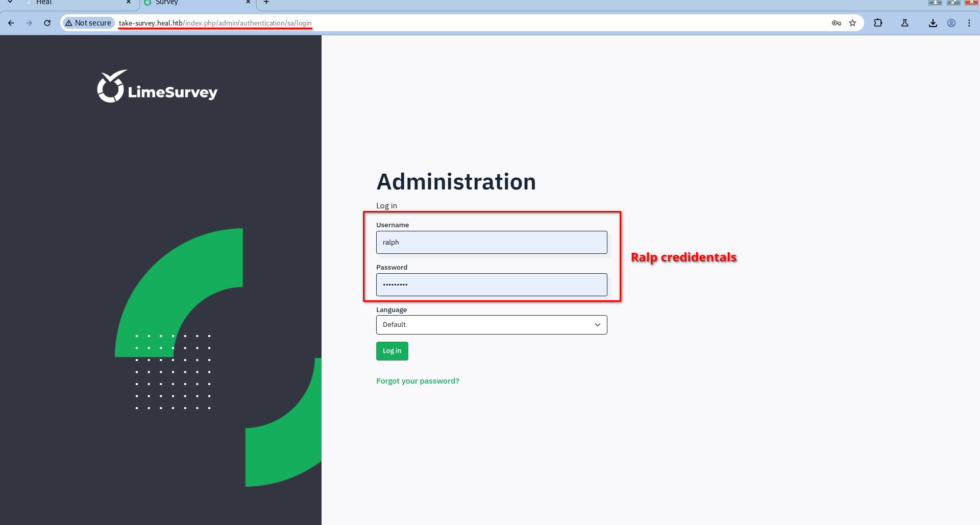Open the Chrome Labs flask icon

point(904,23)
